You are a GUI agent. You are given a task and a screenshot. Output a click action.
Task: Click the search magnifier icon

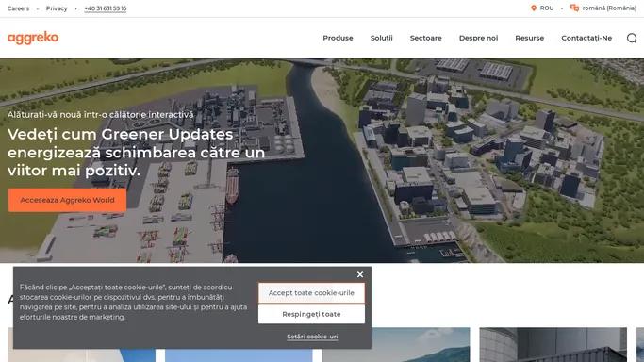pos(632,38)
